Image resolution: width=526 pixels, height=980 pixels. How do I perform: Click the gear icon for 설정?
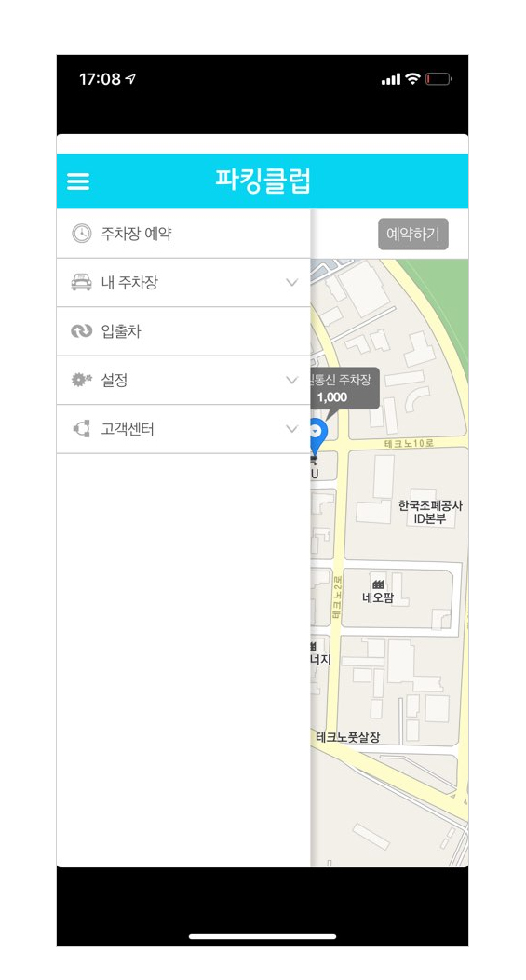click(81, 380)
